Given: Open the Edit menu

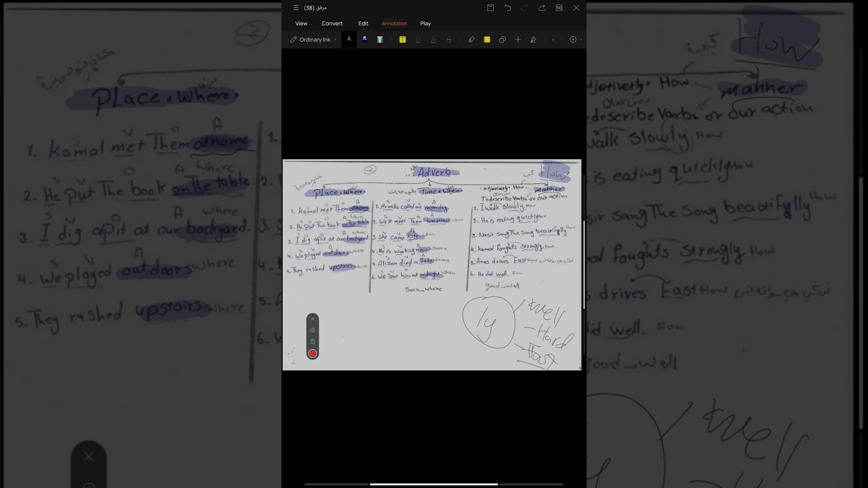Looking at the screenshot, I should pos(363,24).
